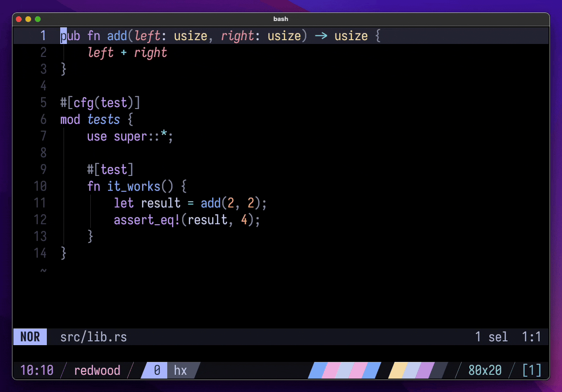Click the "bash" window title
This screenshot has height=392, width=562.
281,19
